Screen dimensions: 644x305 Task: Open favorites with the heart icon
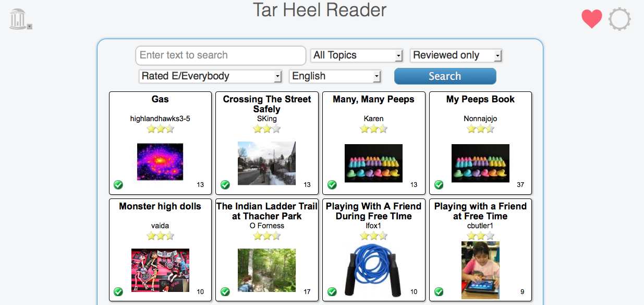point(591,19)
